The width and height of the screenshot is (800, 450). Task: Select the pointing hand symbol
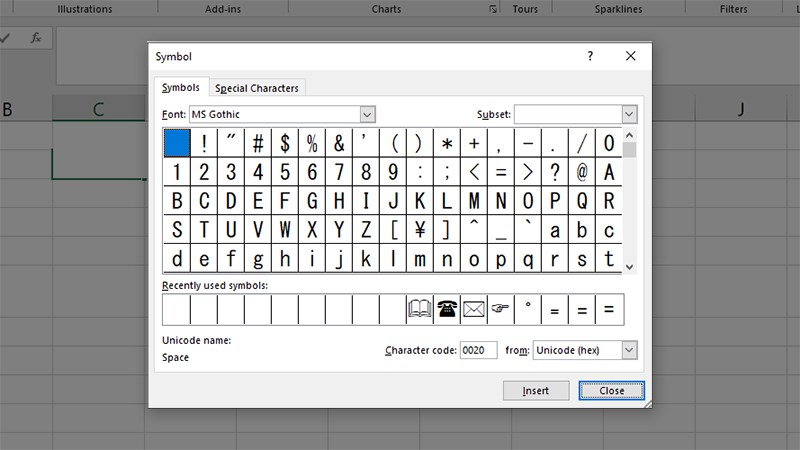[501, 310]
